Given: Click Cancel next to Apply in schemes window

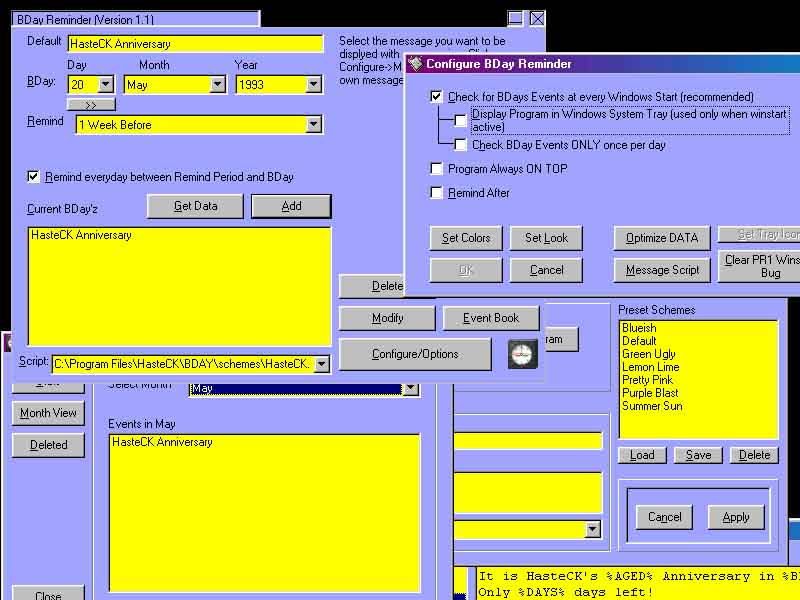Looking at the screenshot, I should pyautogui.click(x=664, y=517).
